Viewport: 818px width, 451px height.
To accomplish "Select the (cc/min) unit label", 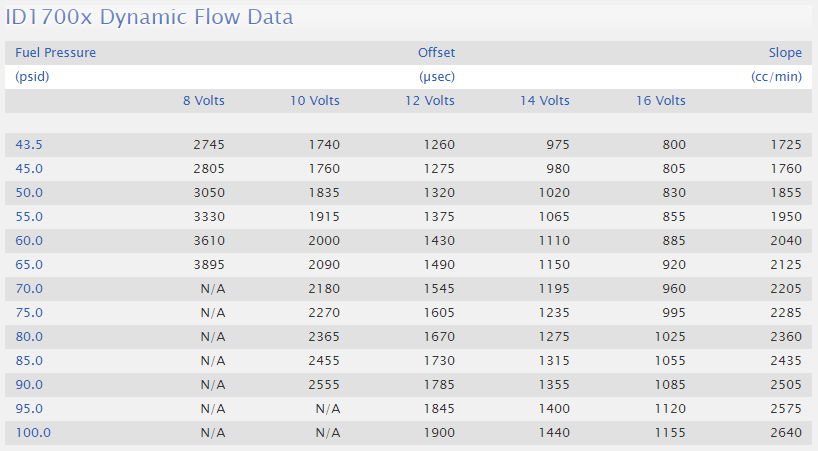I will [x=776, y=77].
